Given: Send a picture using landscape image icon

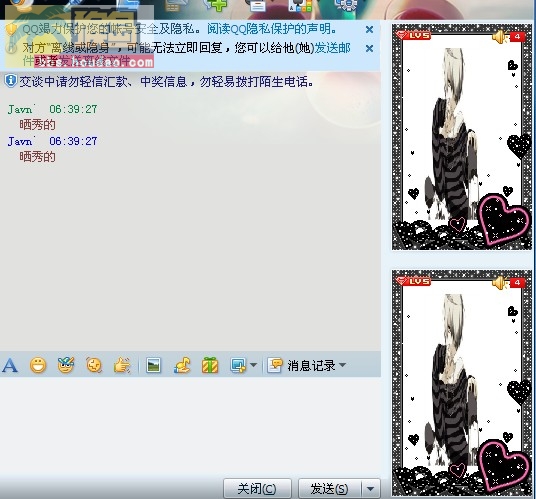Looking at the screenshot, I should click(x=153, y=365).
